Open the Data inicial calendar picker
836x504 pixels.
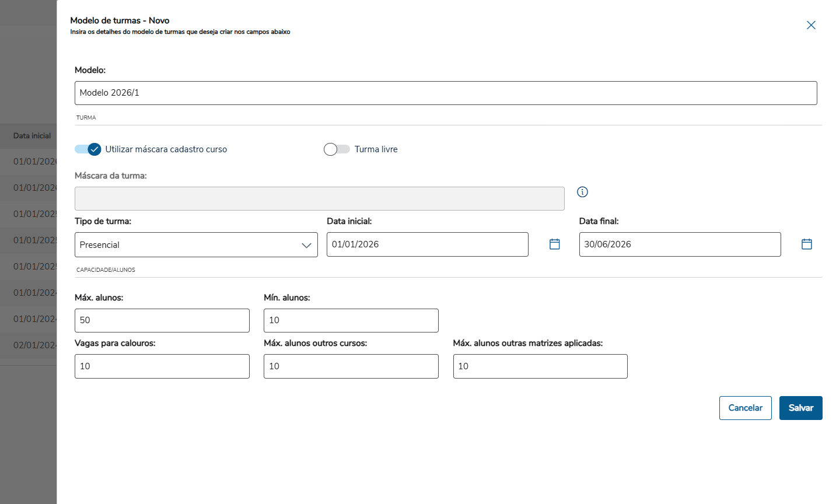(x=555, y=244)
